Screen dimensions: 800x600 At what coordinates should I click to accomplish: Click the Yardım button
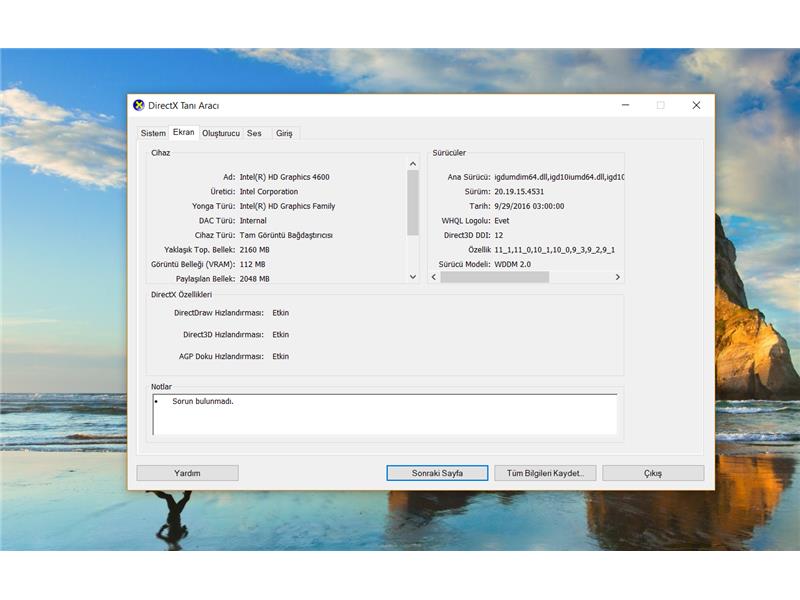(187, 473)
